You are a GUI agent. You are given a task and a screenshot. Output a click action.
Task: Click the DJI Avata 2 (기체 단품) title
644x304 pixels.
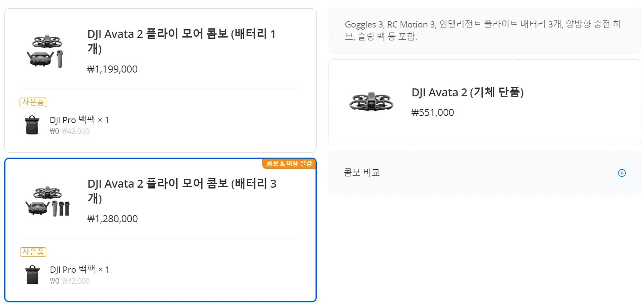click(x=467, y=92)
